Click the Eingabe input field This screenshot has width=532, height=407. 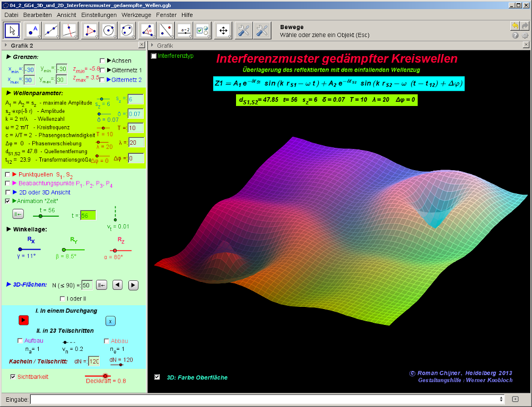(265, 399)
